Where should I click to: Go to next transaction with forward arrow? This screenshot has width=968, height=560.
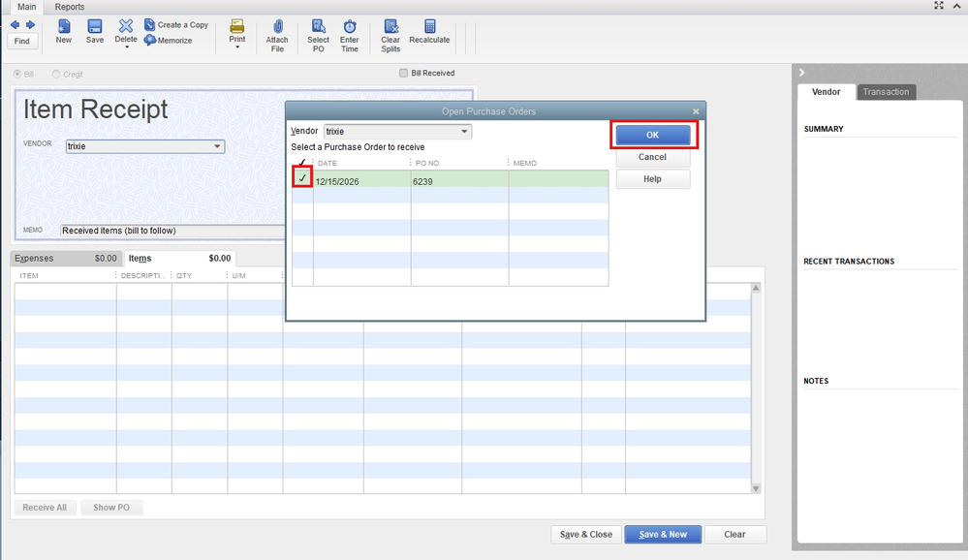(30, 24)
